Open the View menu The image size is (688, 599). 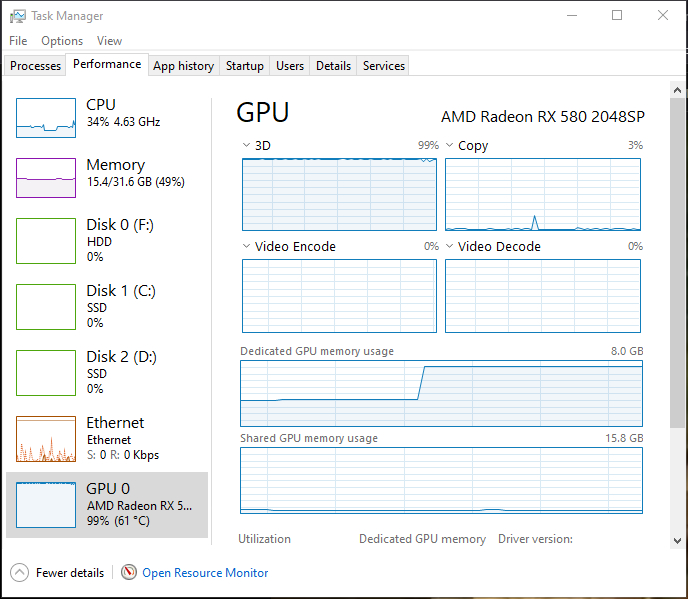(109, 41)
